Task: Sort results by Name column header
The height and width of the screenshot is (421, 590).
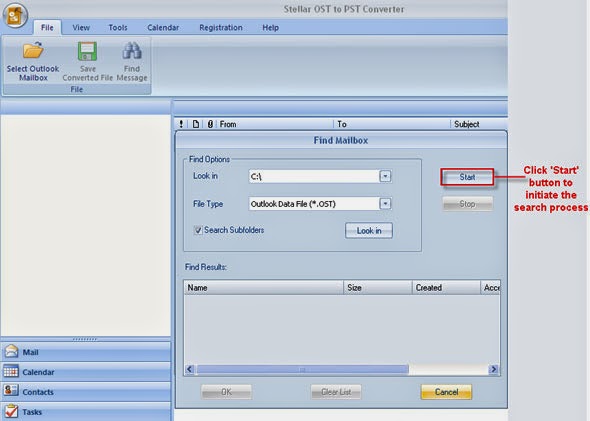Action: 263,287
